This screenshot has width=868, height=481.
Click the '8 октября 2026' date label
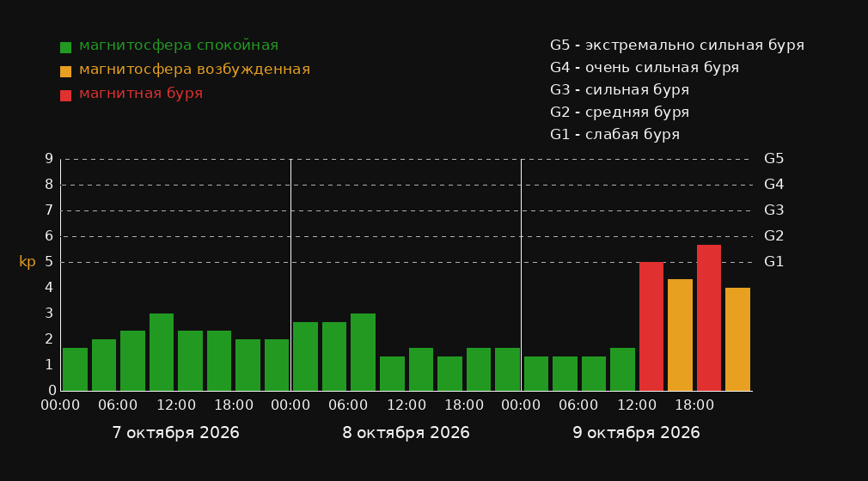(x=406, y=433)
